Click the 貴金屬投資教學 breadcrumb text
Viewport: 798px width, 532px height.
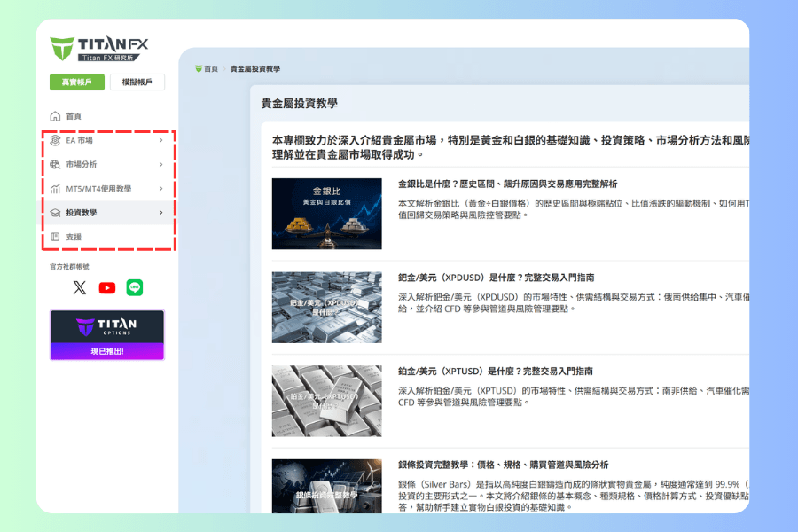coord(255,69)
